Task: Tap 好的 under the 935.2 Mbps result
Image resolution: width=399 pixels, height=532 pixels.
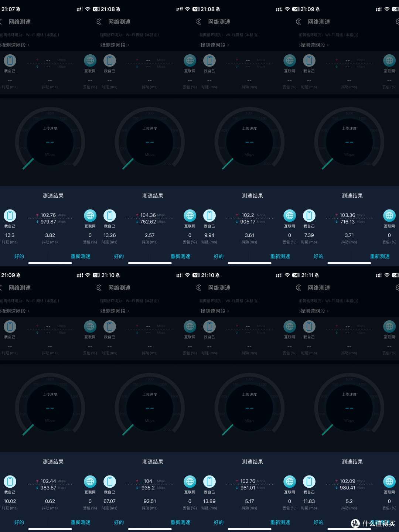Action: click(x=119, y=522)
